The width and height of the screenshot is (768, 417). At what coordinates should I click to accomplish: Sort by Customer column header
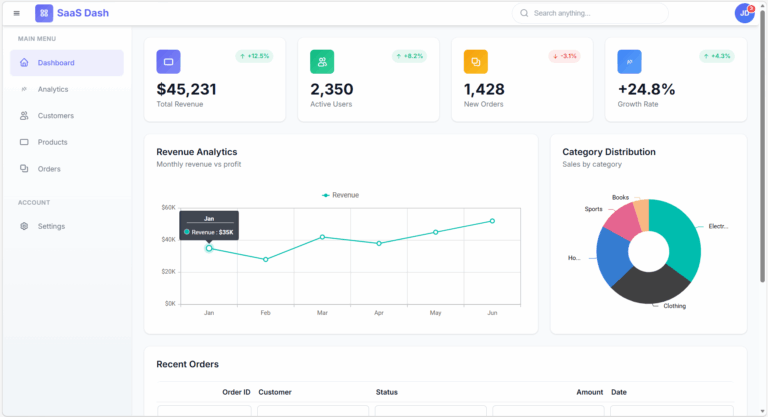(275, 392)
